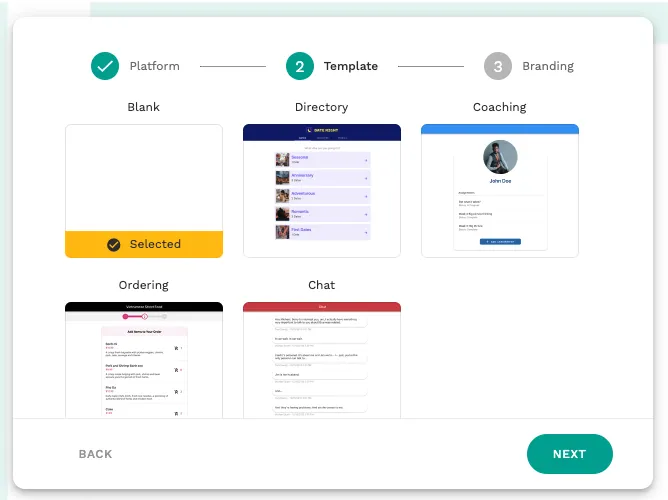Select the Blank template card
Screen dimensions: 668x500
[x=144, y=177]
